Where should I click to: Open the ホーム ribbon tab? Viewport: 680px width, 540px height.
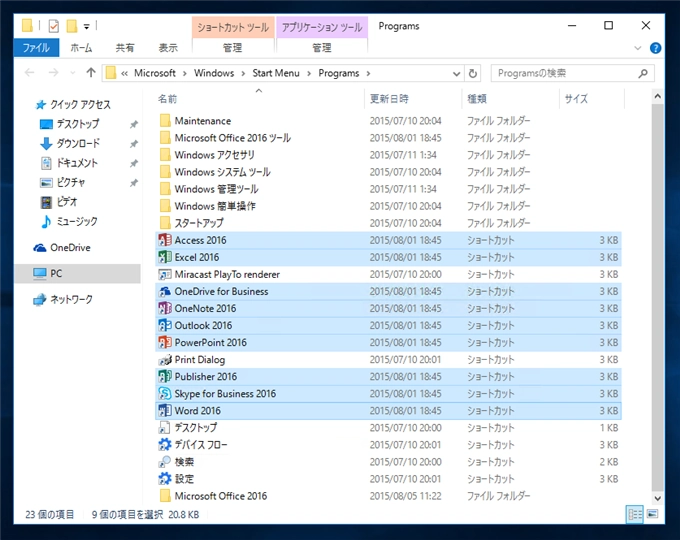[x=81, y=48]
